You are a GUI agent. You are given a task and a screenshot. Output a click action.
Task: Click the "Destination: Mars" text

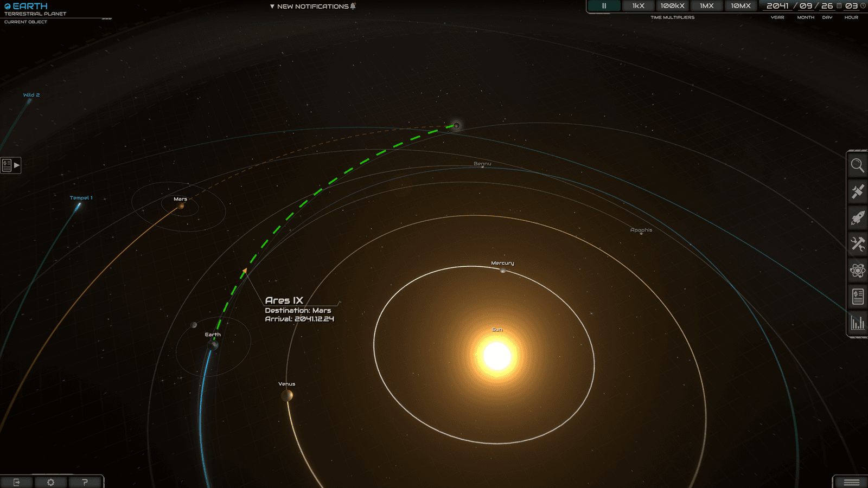tap(298, 311)
